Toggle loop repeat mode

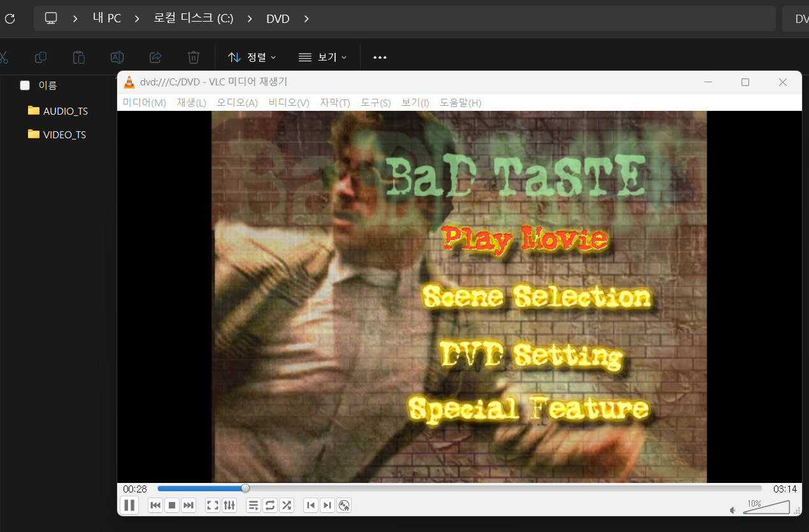tap(270, 505)
